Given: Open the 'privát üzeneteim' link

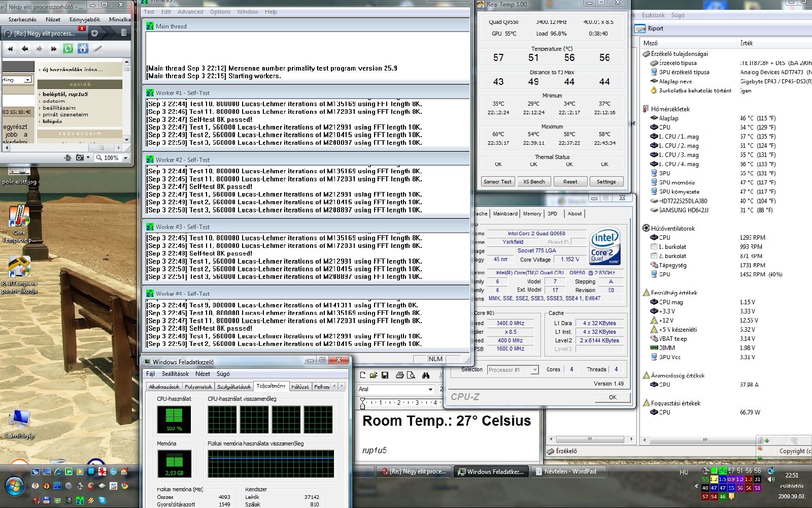Looking at the screenshot, I should [65, 115].
